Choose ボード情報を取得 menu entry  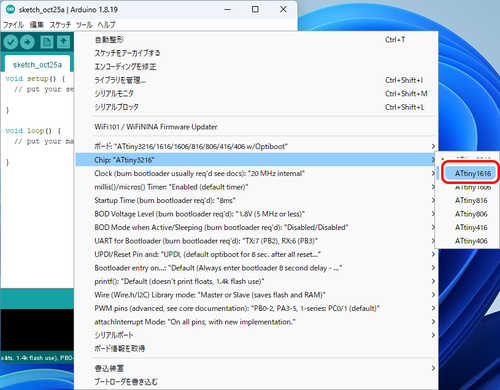point(256,349)
